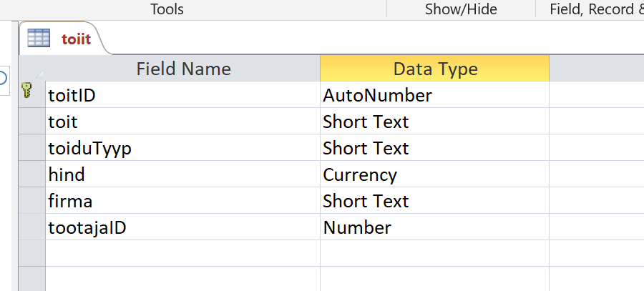The height and width of the screenshot is (291, 644).
Task: Select the toitID field name cell
Action: click(x=182, y=95)
